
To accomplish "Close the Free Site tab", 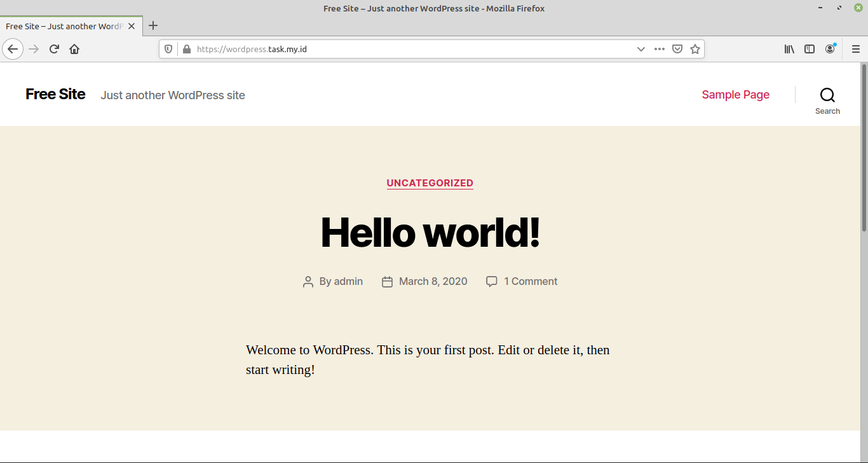I will (132, 26).
